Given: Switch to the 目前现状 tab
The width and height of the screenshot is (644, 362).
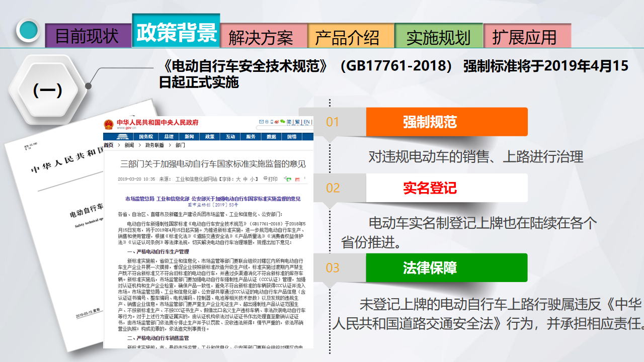Looking at the screenshot, I should pos(88,36).
